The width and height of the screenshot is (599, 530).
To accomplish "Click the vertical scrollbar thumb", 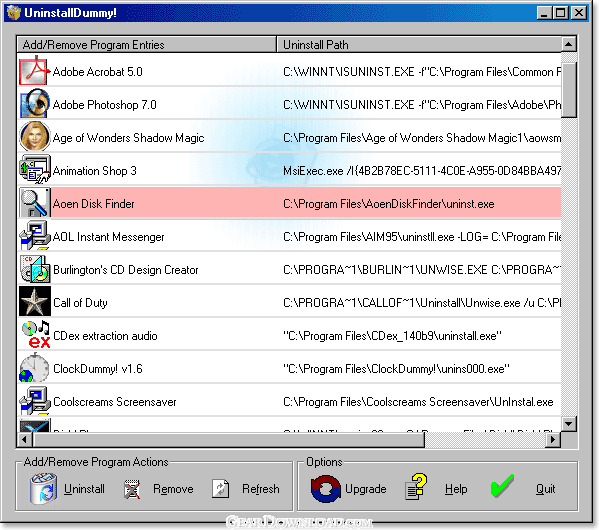I will (569, 91).
